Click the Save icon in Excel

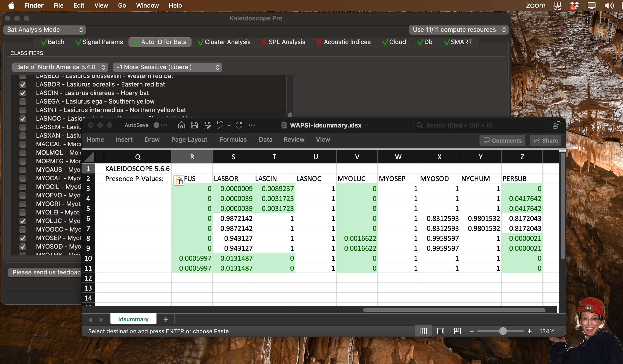point(194,125)
